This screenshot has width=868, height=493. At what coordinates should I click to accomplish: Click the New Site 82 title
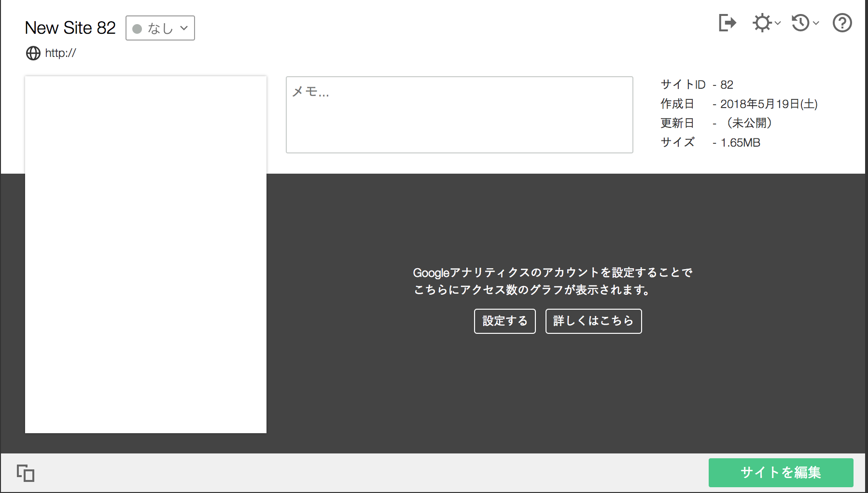(70, 27)
